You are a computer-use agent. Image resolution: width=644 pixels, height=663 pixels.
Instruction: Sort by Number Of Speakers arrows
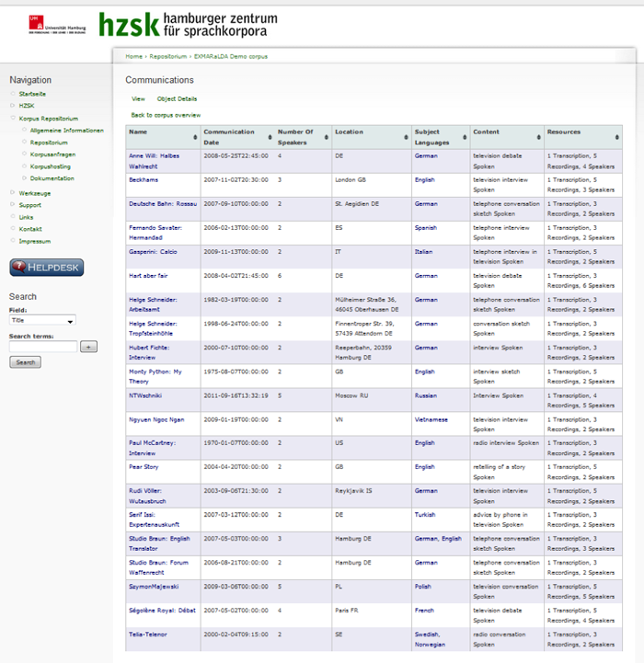click(327, 137)
